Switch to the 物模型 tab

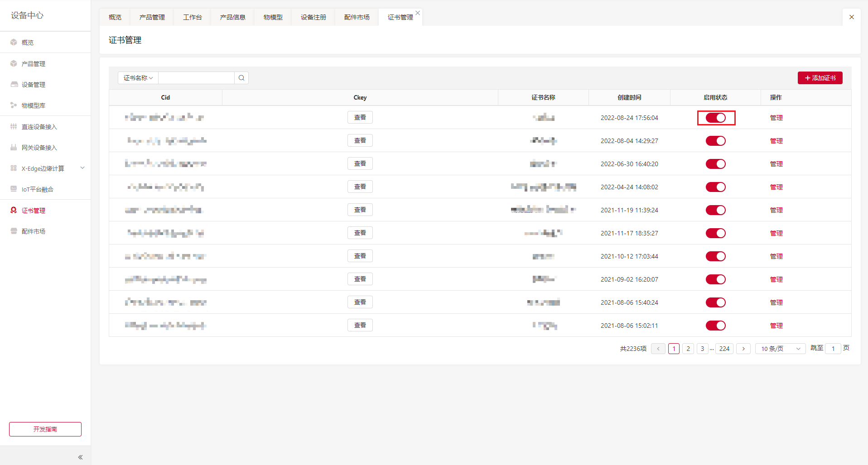coord(273,17)
